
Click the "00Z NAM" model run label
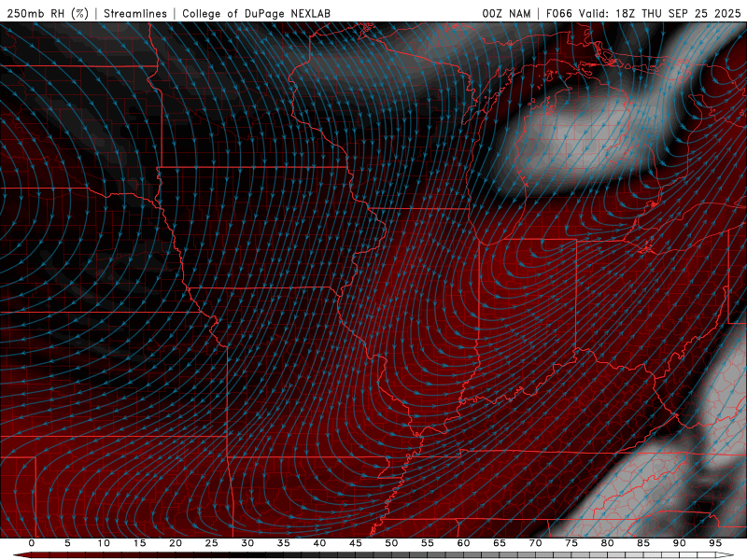(506, 13)
